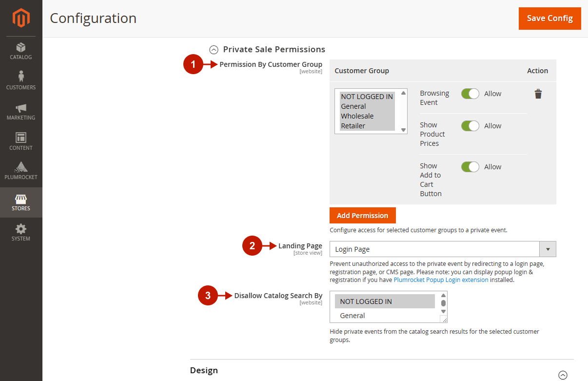Select Wholesale in Customer Group list

click(357, 116)
